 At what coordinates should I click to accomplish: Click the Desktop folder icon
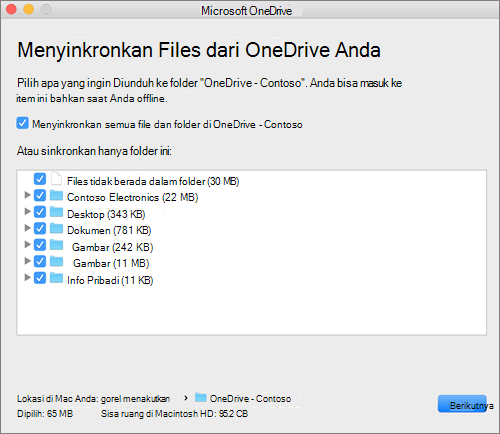pos(56,212)
